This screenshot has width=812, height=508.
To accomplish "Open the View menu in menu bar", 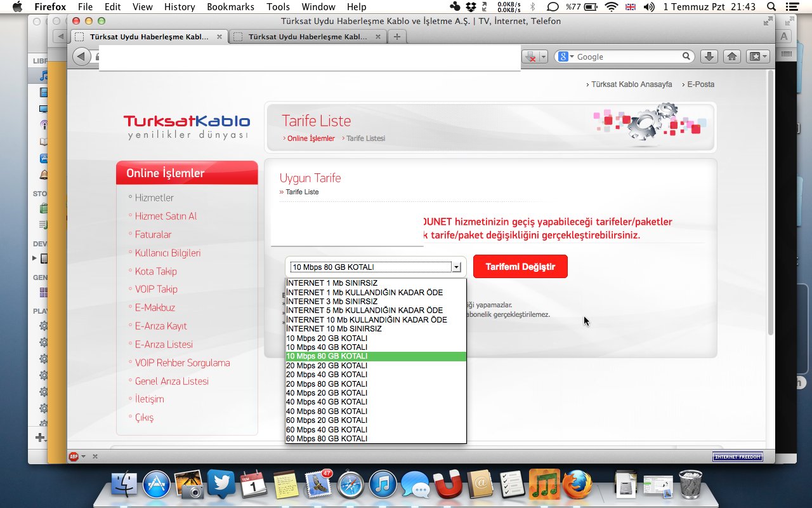I will 143,7.
